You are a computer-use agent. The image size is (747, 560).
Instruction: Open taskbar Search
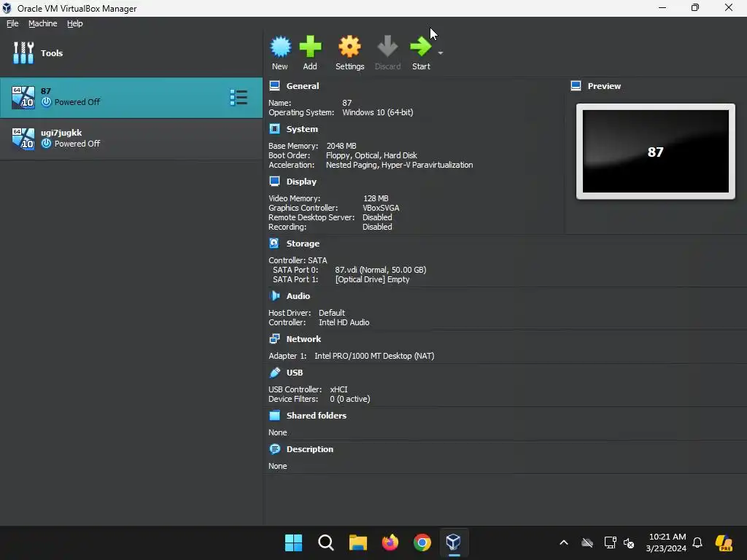point(326,542)
